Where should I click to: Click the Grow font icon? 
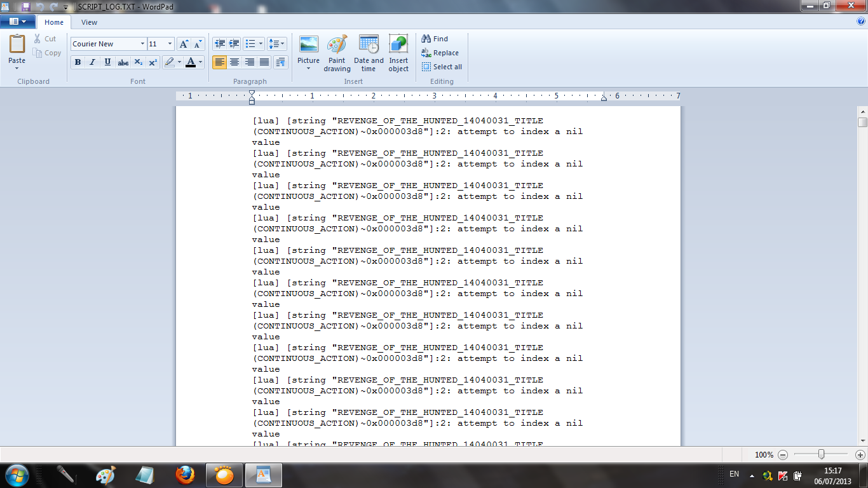(184, 44)
